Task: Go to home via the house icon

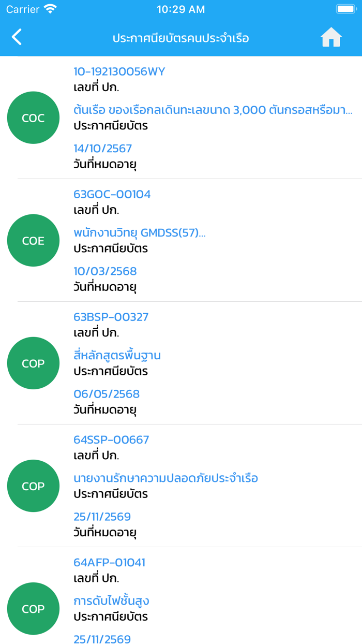Action: click(x=331, y=37)
